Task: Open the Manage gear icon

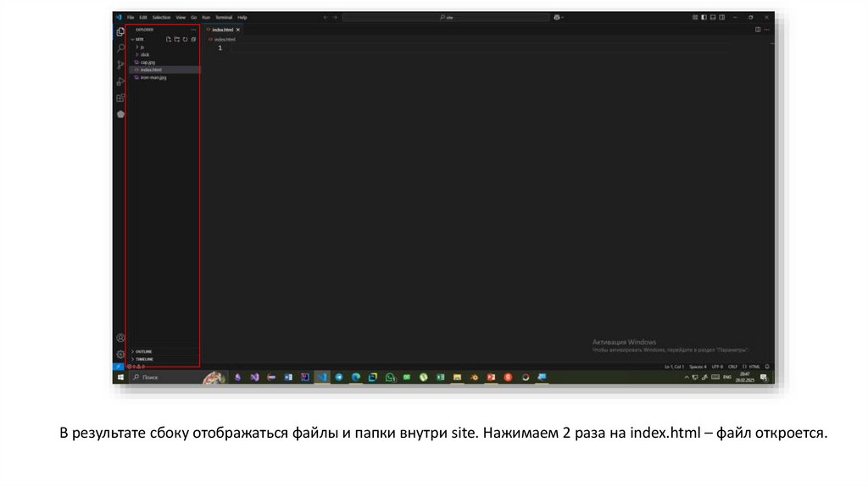Action: (120, 355)
